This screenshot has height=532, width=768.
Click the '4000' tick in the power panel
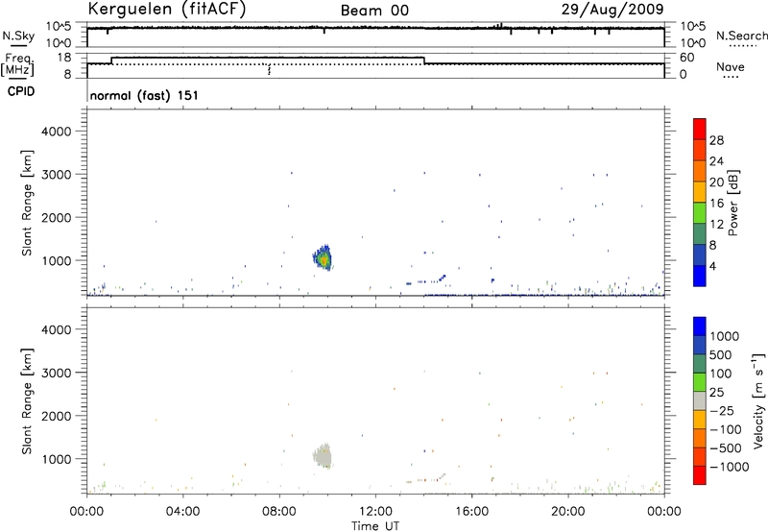pos(57,132)
